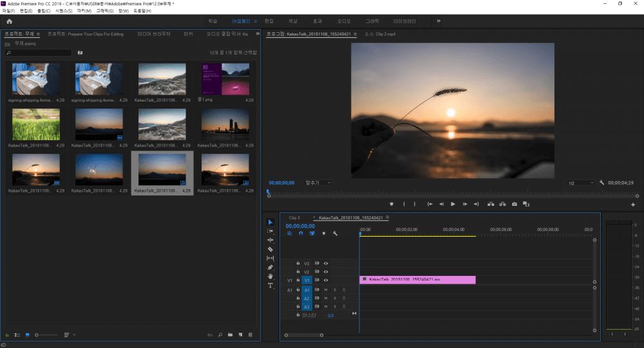Adjust project thumbnail zoom slider
The width and height of the screenshot is (644, 348).
tap(46, 335)
